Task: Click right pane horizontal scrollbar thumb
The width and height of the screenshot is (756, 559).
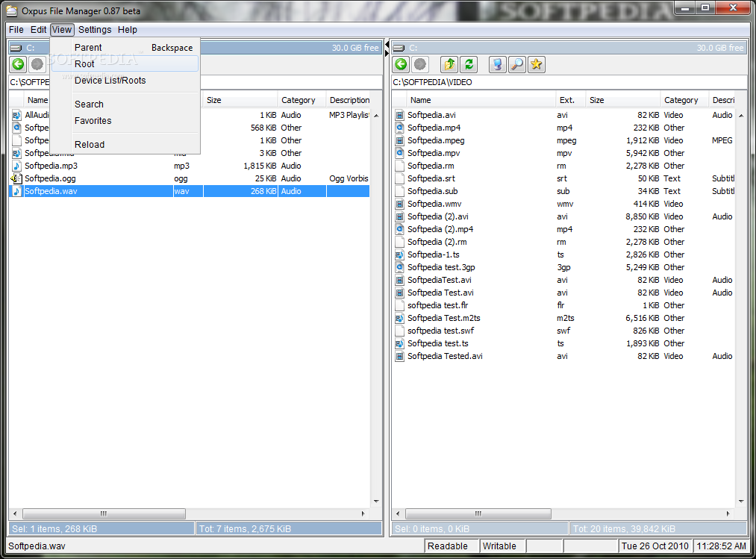Action: click(478, 513)
